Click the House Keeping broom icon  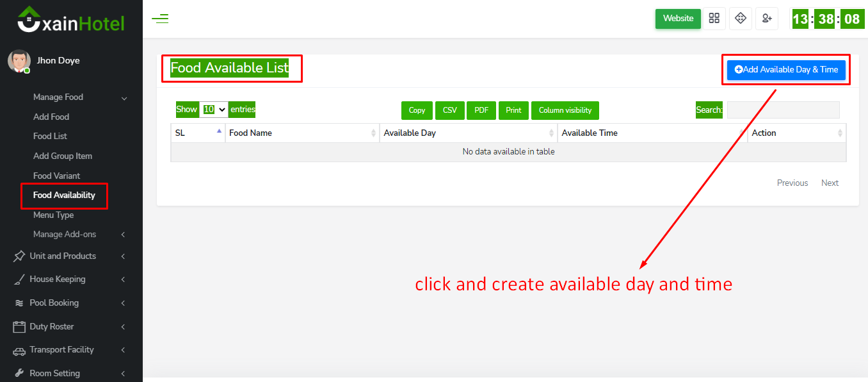pyautogui.click(x=19, y=279)
